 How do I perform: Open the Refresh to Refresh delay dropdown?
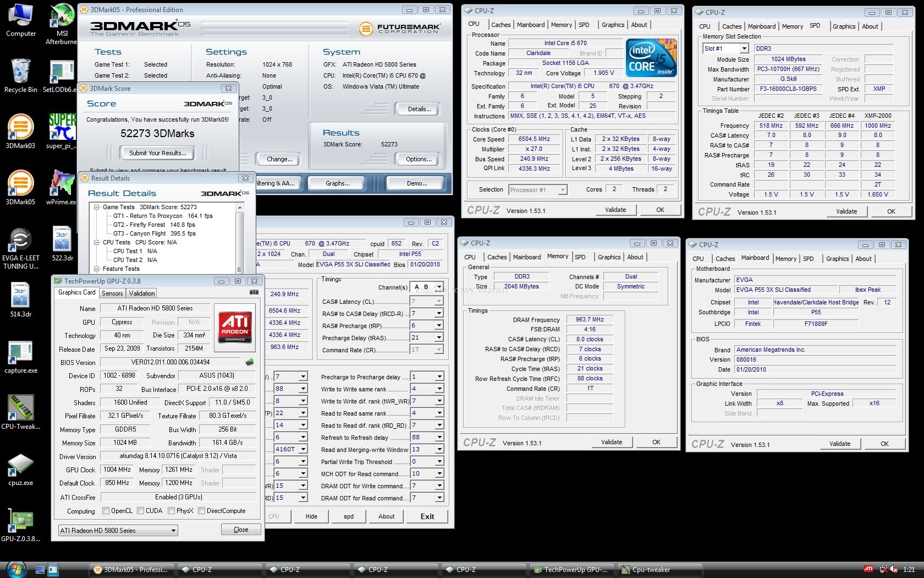coord(427,438)
